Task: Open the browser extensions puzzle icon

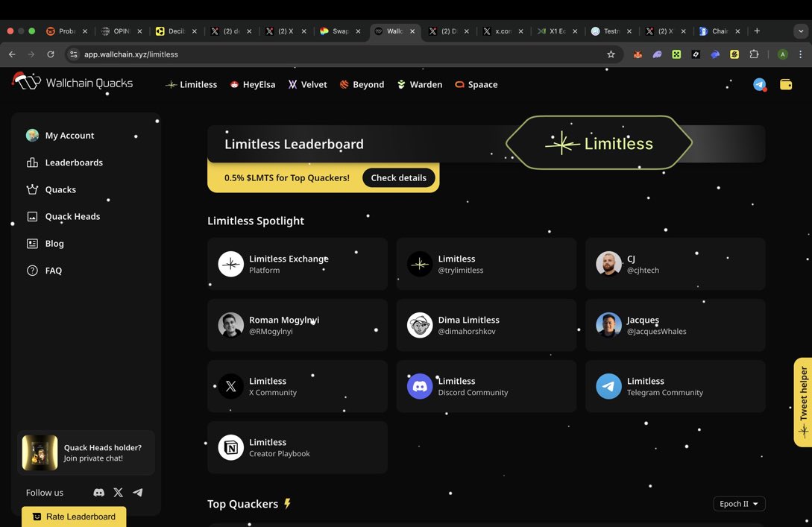Action: point(754,54)
